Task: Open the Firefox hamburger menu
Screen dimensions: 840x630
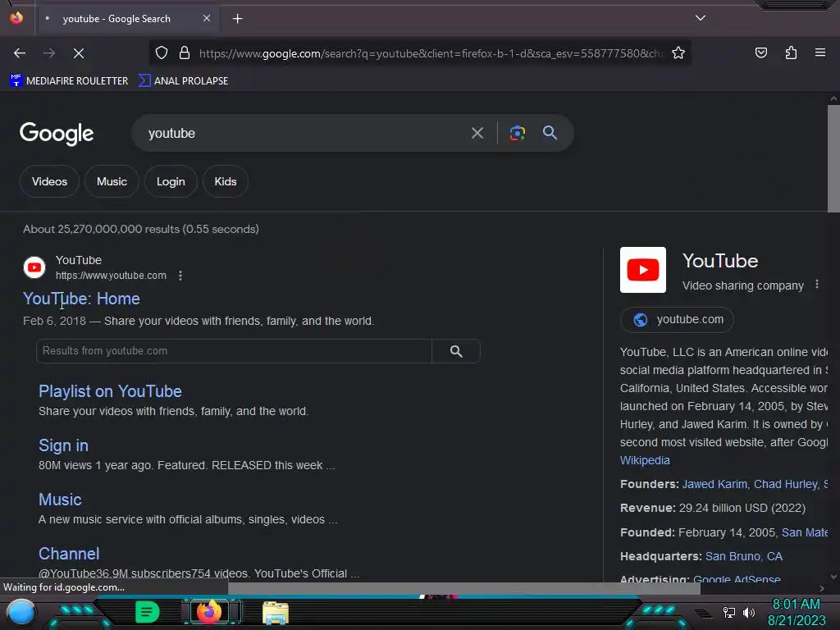Action: (820, 52)
